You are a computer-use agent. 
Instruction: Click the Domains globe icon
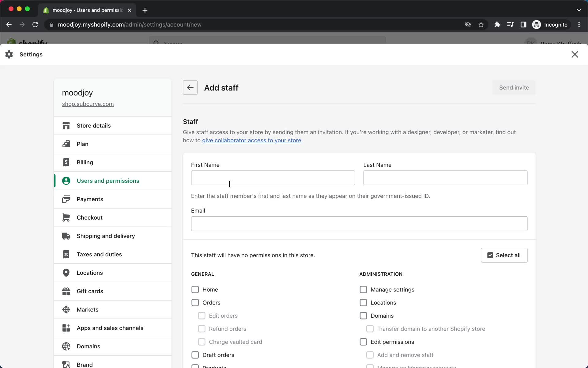pos(66,346)
